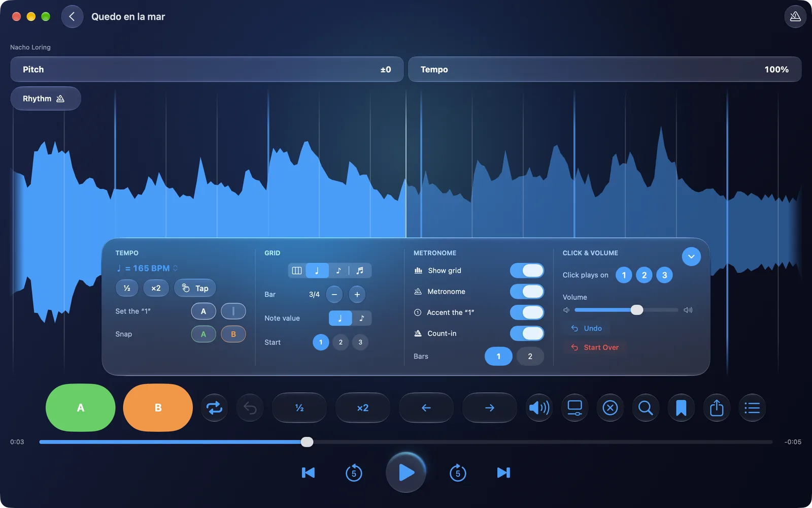The width and height of the screenshot is (812, 508).
Task: Select 2 count-in bars
Action: tap(530, 356)
